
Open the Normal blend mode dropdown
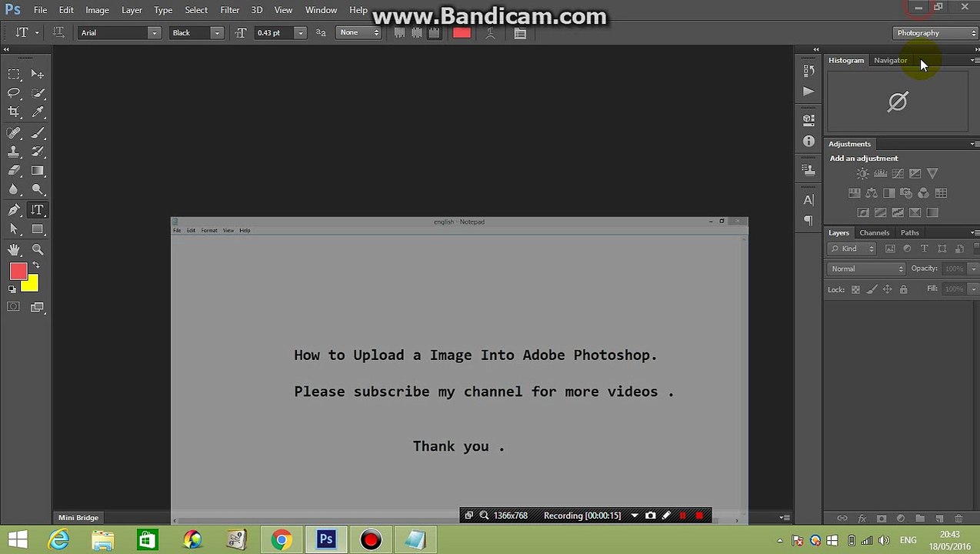(867, 269)
